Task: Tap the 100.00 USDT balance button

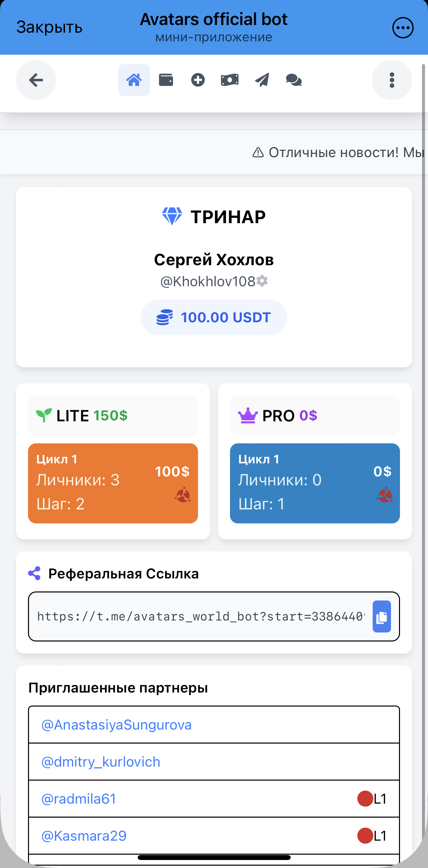Action: pos(214,318)
